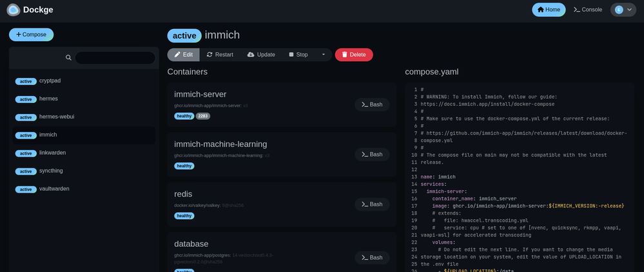Screen dimensions: 644x272
Task: Click healthy badge of immich-machine-learning
Action: point(184,166)
